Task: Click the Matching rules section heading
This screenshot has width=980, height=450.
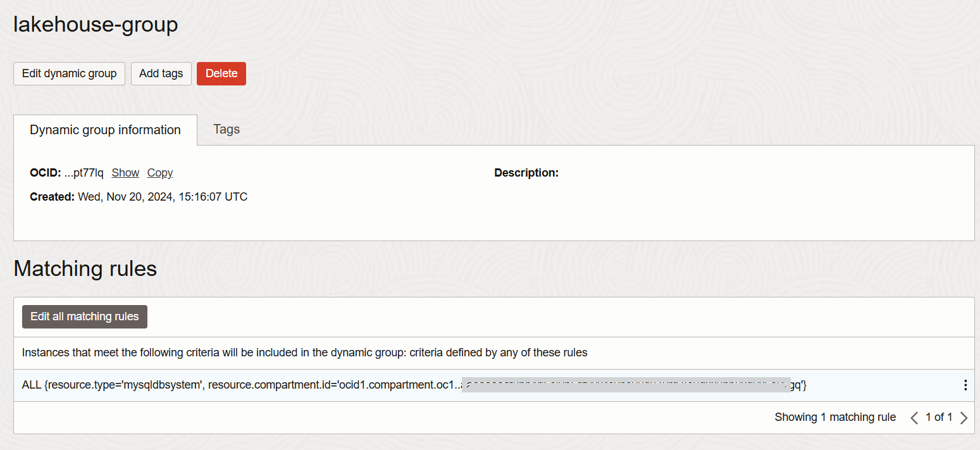Action: tap(85, 268)
